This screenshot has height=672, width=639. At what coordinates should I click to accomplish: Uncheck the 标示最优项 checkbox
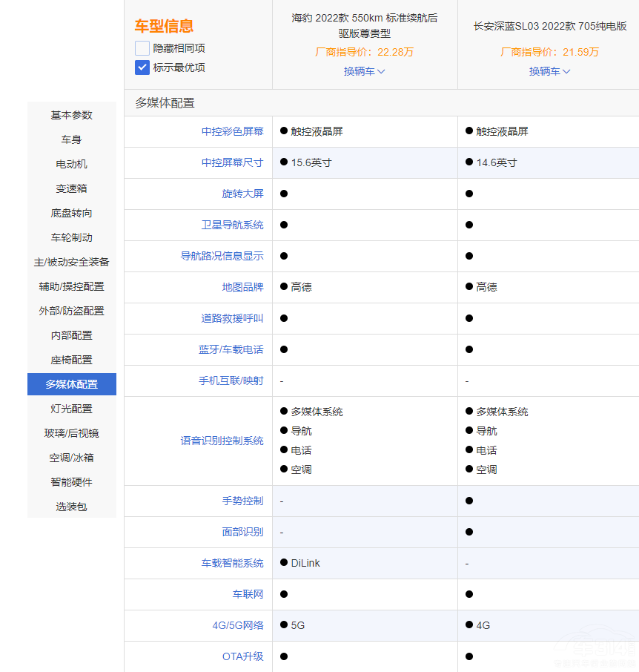pyautogui.click(x=142, y=67)
